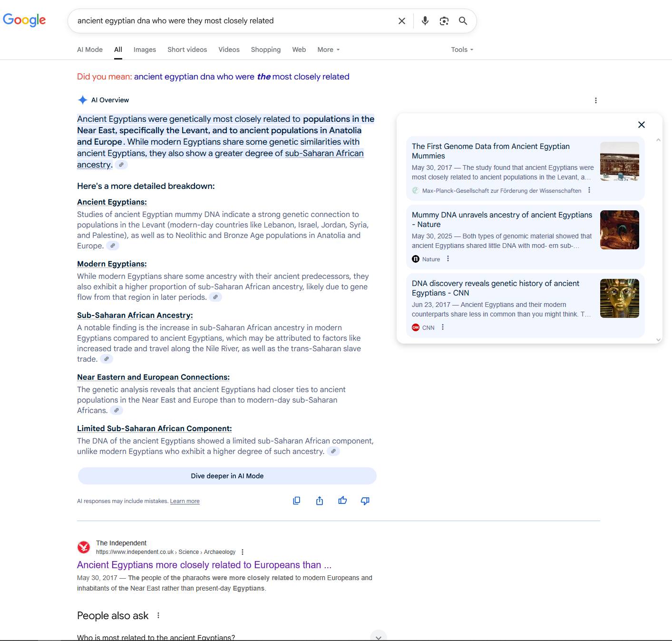Open the Videos tab
The image size is (672, 641).
[x=229, y=49]
